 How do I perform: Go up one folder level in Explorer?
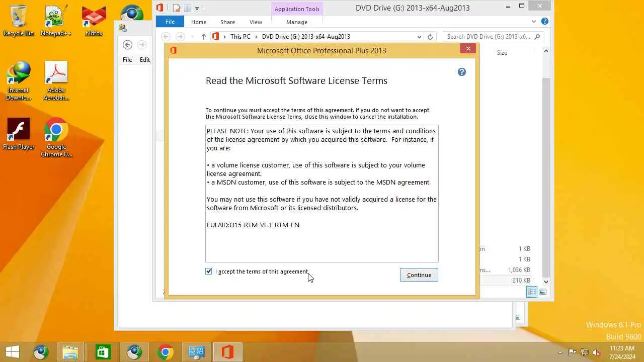coord(203,37)
